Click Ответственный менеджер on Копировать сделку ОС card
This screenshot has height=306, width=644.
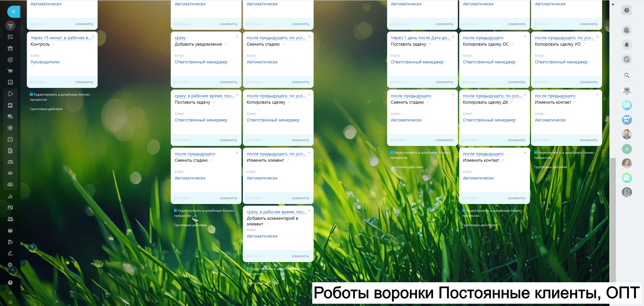point(489,62)
